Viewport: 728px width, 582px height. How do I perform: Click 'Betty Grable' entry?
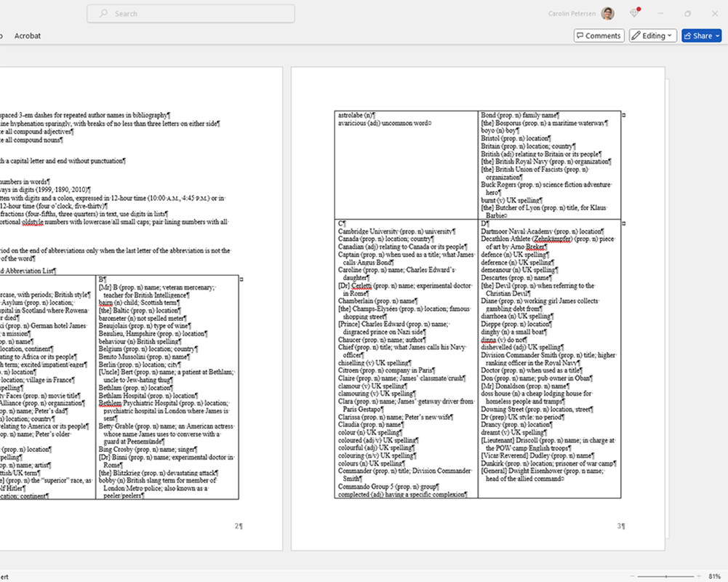(x=167, y=434)
